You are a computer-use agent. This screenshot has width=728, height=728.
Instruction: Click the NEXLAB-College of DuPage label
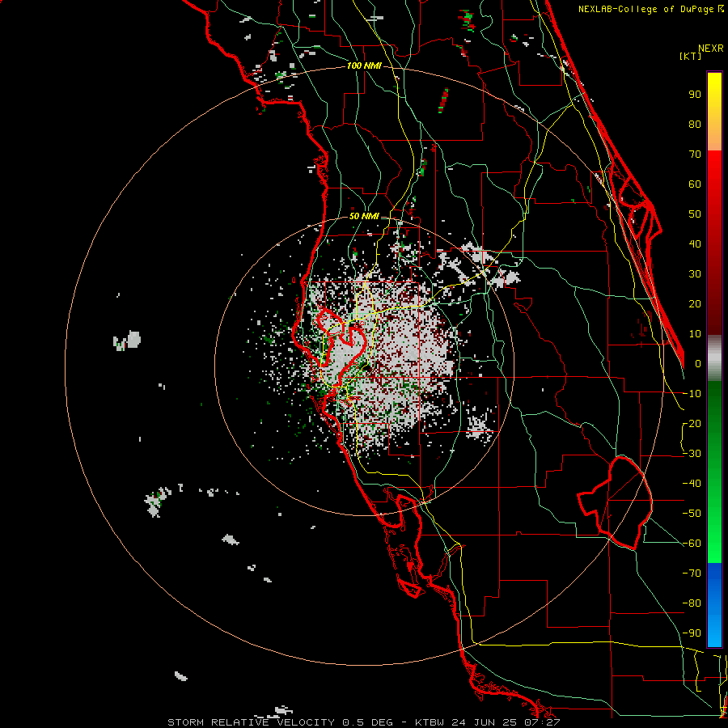click(x=645, y=9)
